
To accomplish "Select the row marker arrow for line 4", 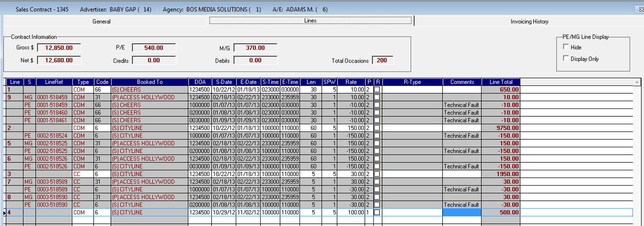I will [x=5, y=213].
